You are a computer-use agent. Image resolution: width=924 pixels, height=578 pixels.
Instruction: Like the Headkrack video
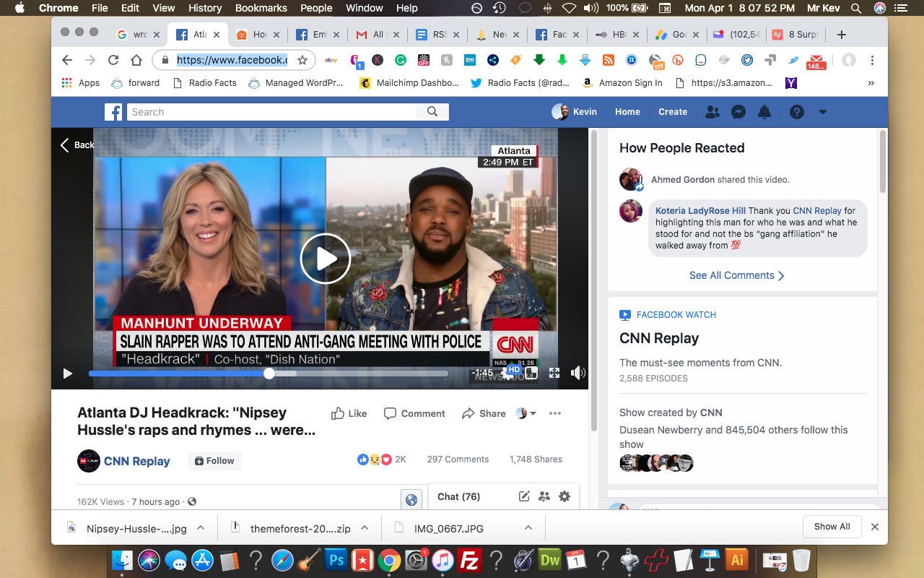click(349, 413)
